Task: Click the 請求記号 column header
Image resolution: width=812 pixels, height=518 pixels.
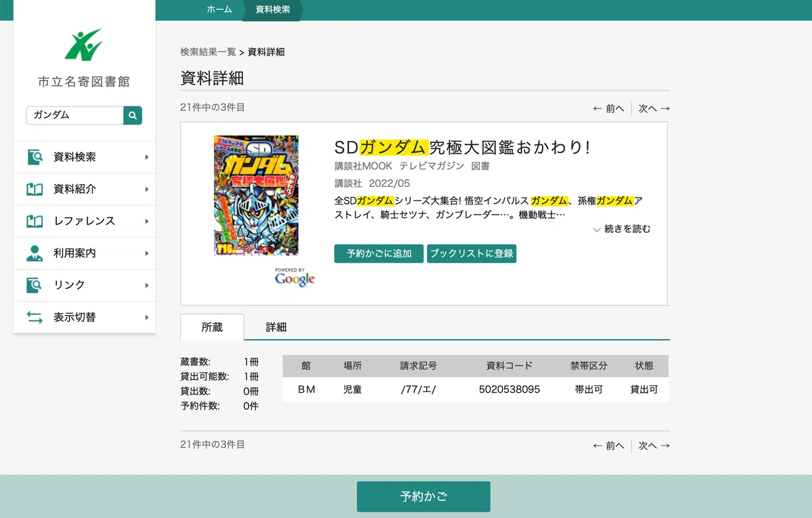Action: (x=418, y=366)
